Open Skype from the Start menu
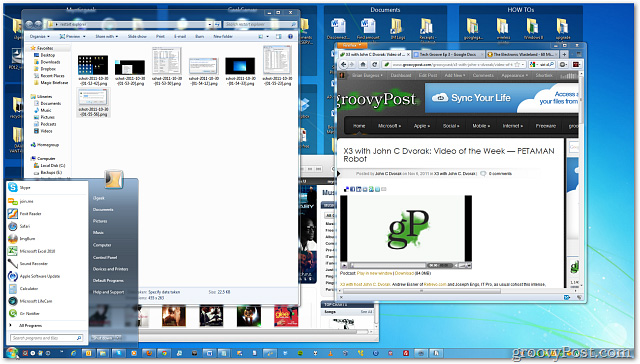 (x=47, y=188)
